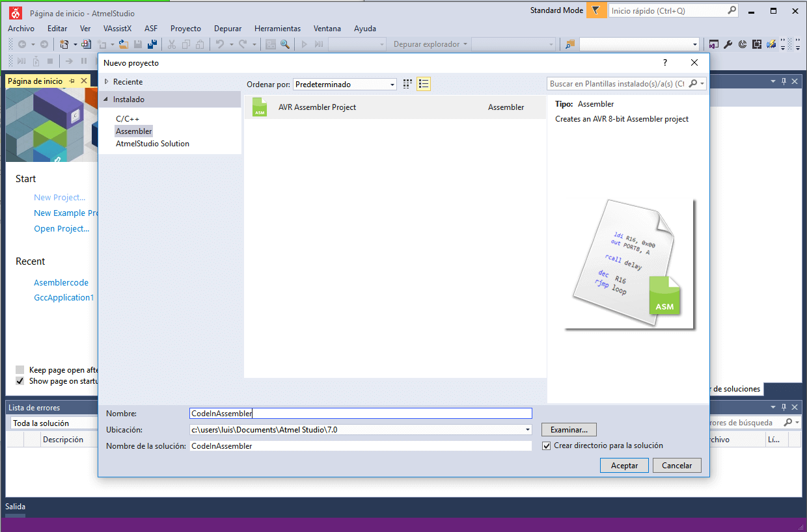The width and height of the screenshot is (807, 532).
Task: Click the Save All disks icon
Action: pyautogui.click(x=152, y=44)
